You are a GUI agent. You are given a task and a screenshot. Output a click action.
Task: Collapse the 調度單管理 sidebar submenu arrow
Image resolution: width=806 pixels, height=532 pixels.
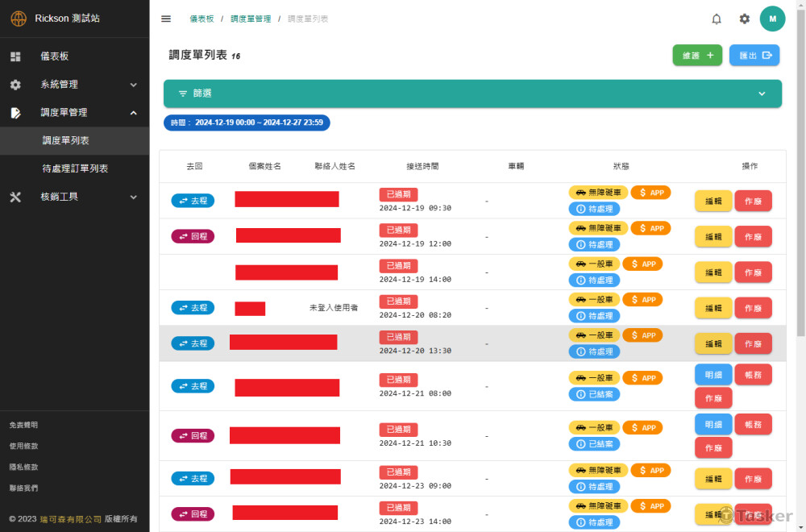point(134,113)
